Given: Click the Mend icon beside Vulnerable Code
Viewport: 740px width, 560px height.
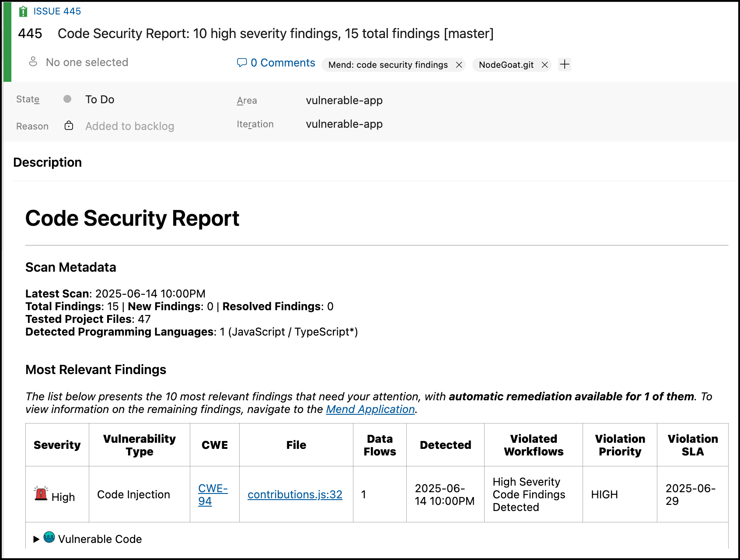Looking at the screenshot, I should point(49,537).
